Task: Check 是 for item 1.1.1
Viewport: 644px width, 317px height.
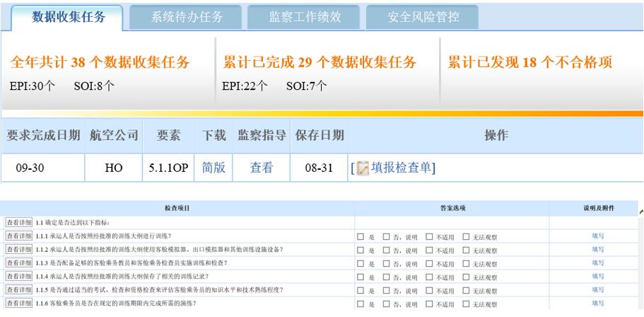Action: pyautogui.click(x=362, y=236)
